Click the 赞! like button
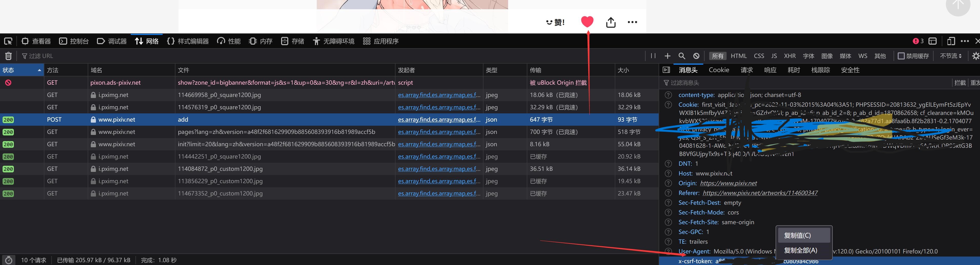The image size is (980, 265). click(x=556, y=22)
